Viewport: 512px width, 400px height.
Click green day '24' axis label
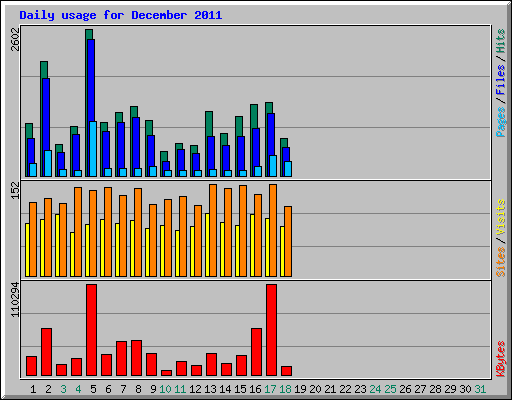point(375,389)
